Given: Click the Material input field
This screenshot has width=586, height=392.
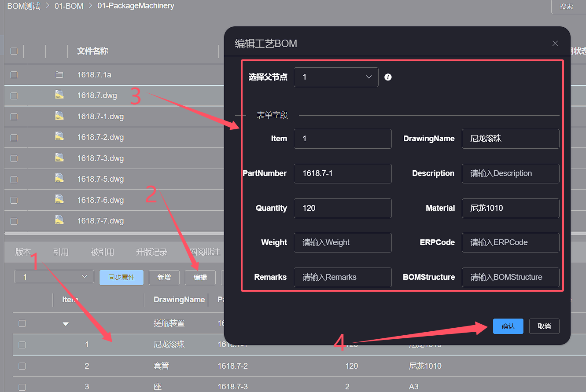Looking at the screenshot, I should [x=511, y=208].
